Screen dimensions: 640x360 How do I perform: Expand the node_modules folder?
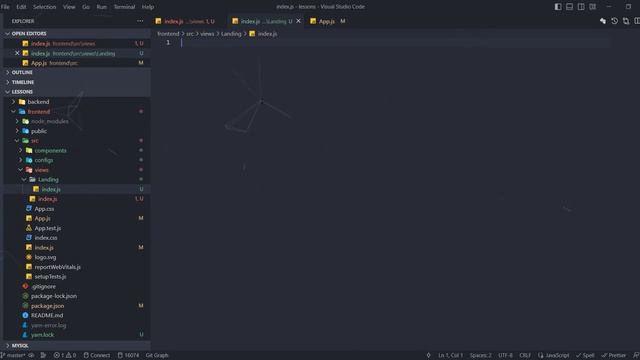click(x=77, y=121)
